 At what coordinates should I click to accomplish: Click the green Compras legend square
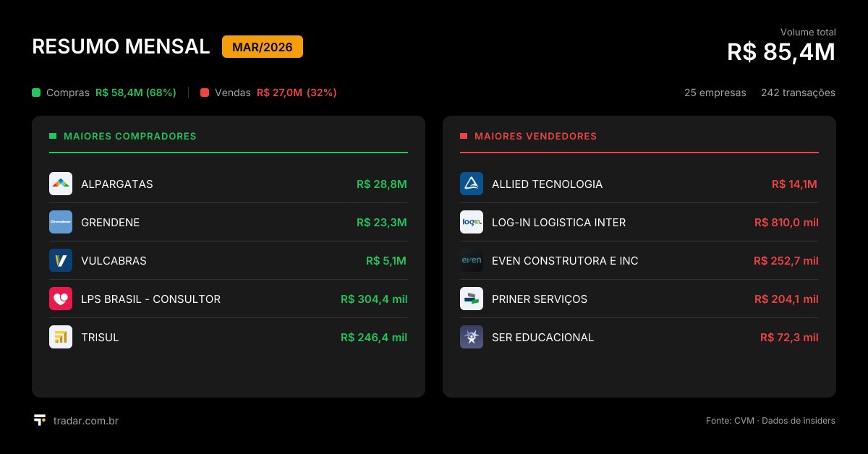click(x=36, y=93)
